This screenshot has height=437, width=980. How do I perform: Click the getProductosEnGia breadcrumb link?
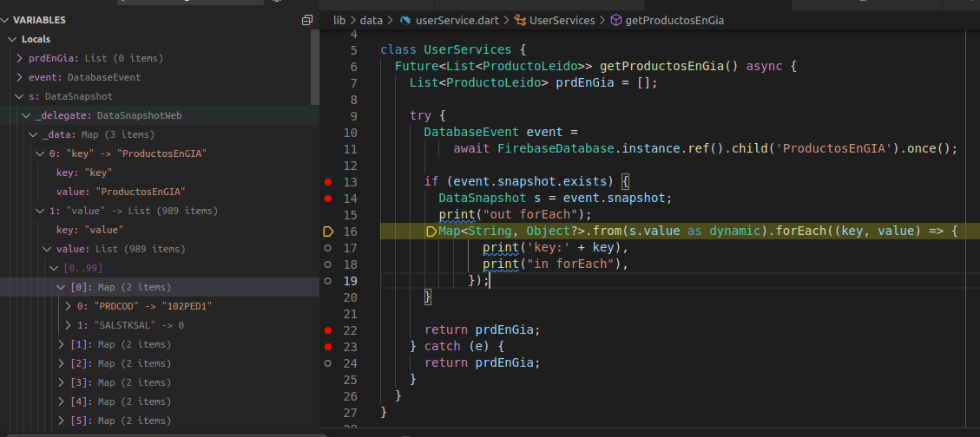click(x=674, y=20)
